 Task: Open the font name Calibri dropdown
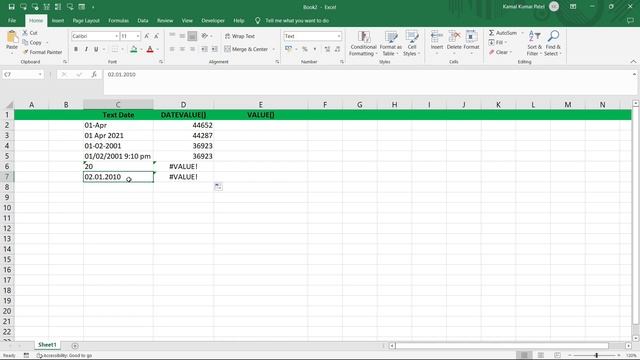116,36
